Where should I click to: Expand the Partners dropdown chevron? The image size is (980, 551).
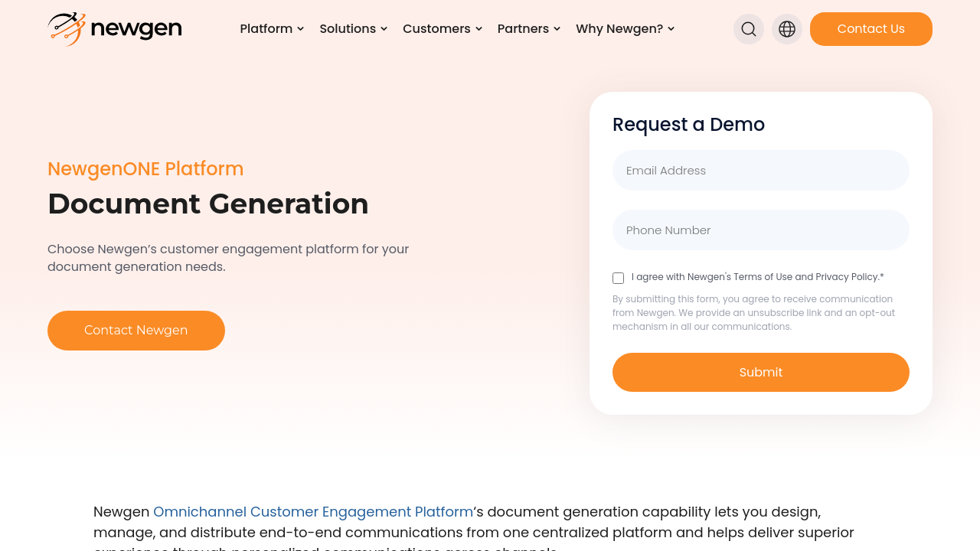pos(557,29)
